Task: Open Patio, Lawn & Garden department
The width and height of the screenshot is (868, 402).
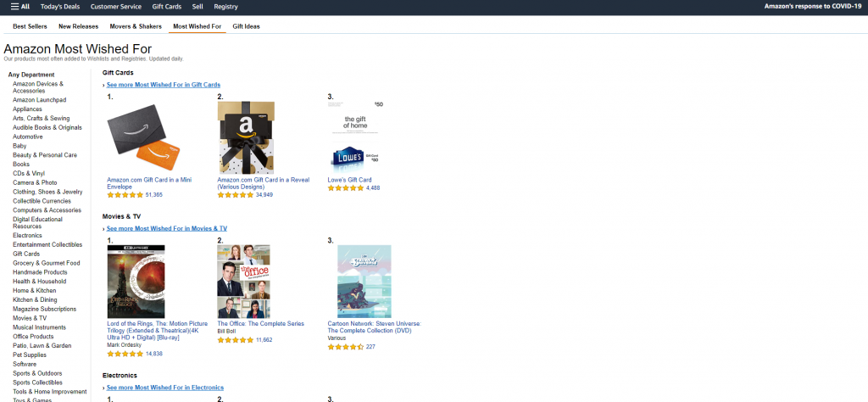Action: [x=42, y=346]
